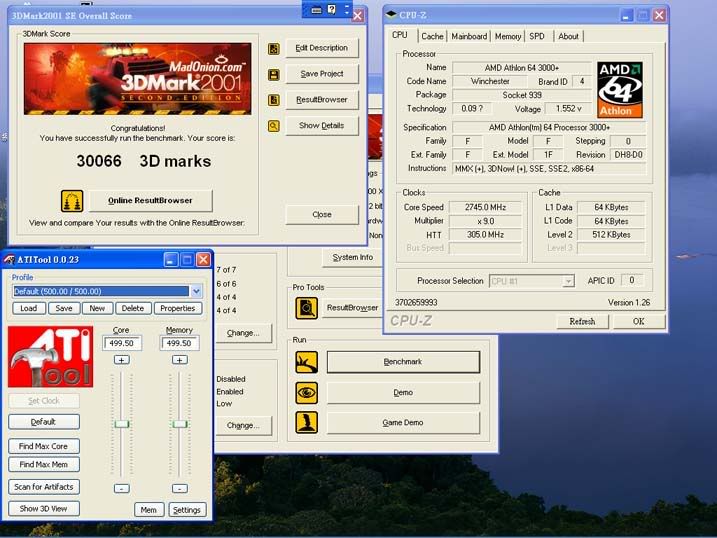Open the Processor Selection dropdown
The image size is (717, 538).
(568, 281)
